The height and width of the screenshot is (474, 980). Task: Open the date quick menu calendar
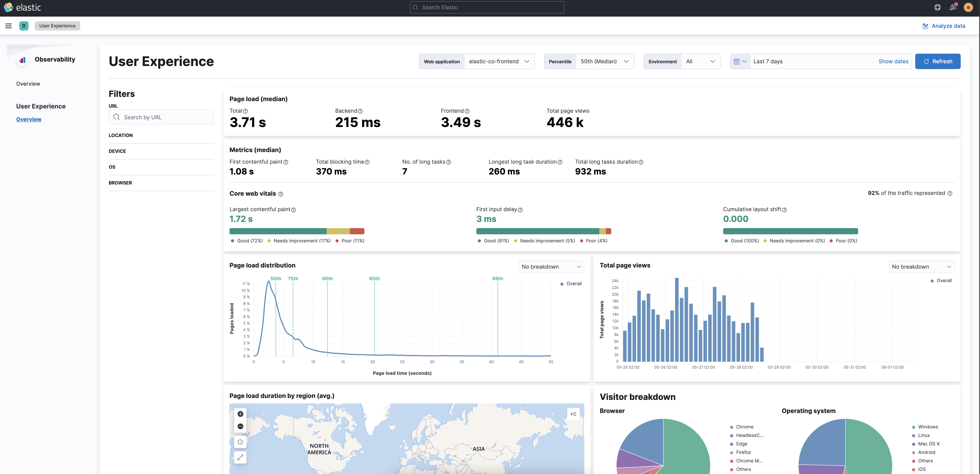740,61
